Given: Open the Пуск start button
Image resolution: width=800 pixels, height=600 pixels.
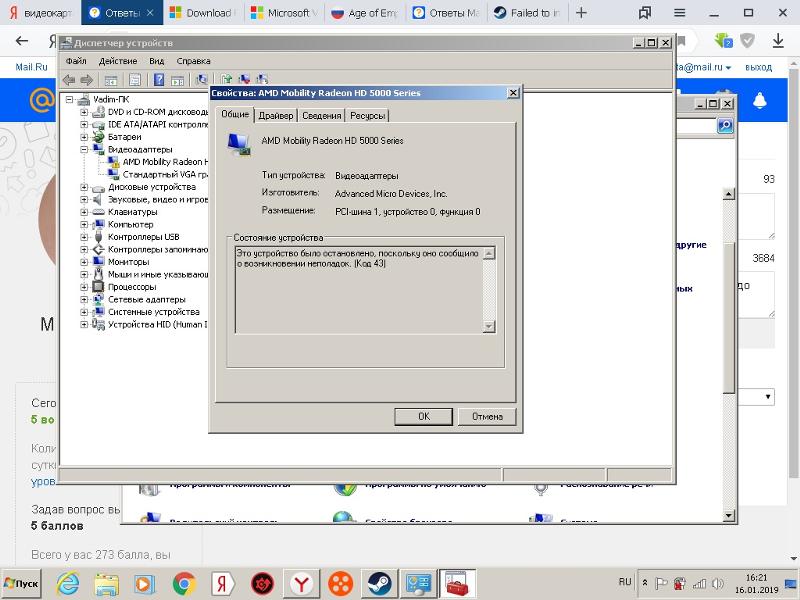Looking at the screenshot, I should (x=21, y=583).
